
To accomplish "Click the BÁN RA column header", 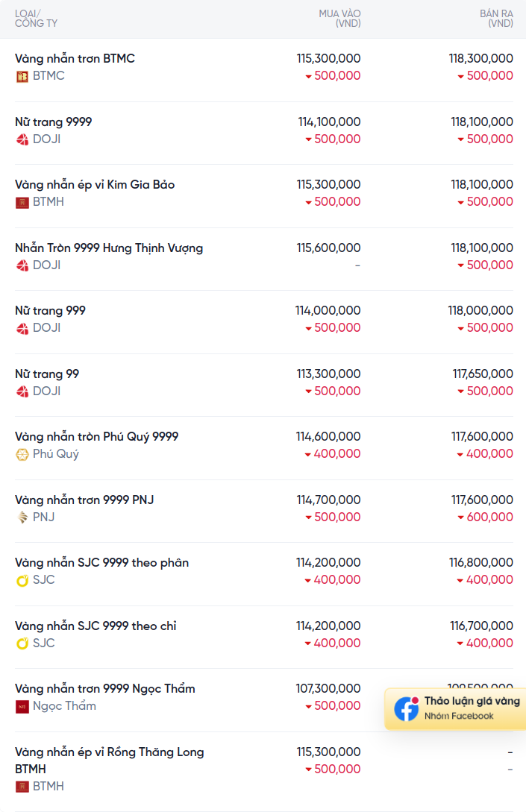I will 496,18.
